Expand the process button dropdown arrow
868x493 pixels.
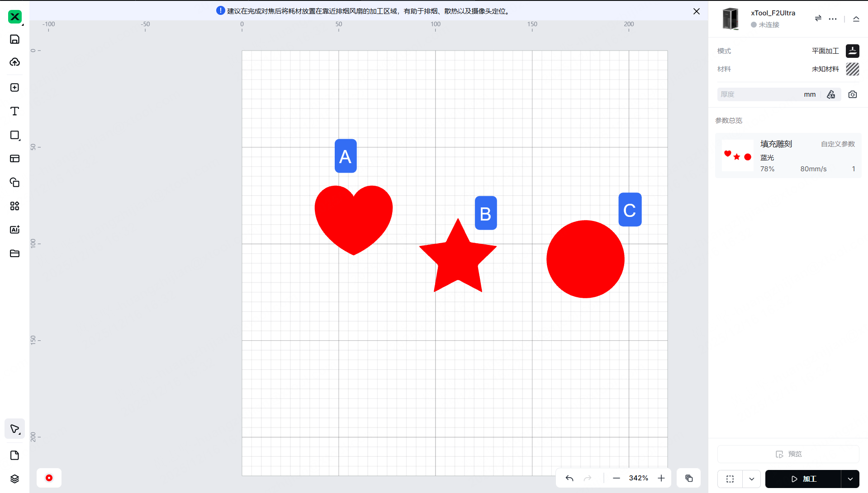850,479
